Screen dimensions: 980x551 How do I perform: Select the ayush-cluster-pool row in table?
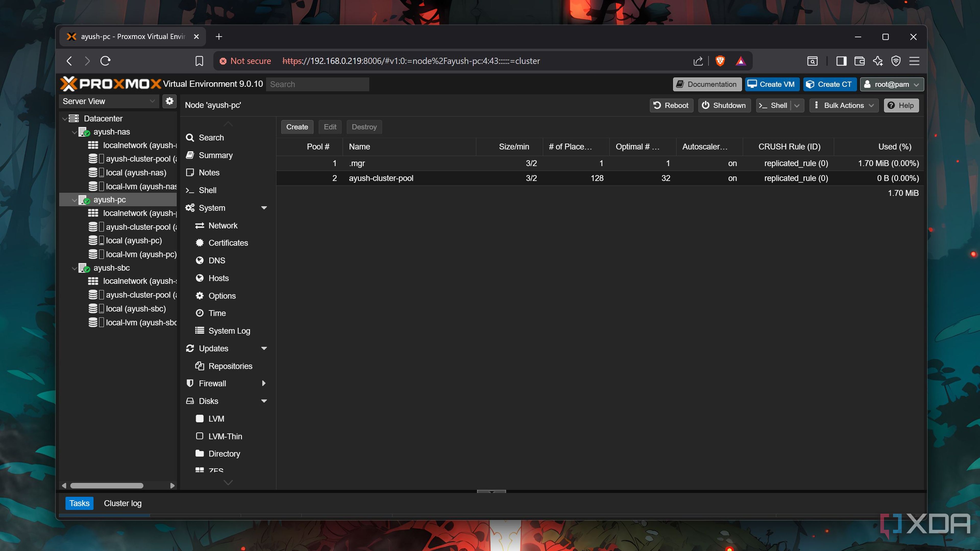(600, 178)
